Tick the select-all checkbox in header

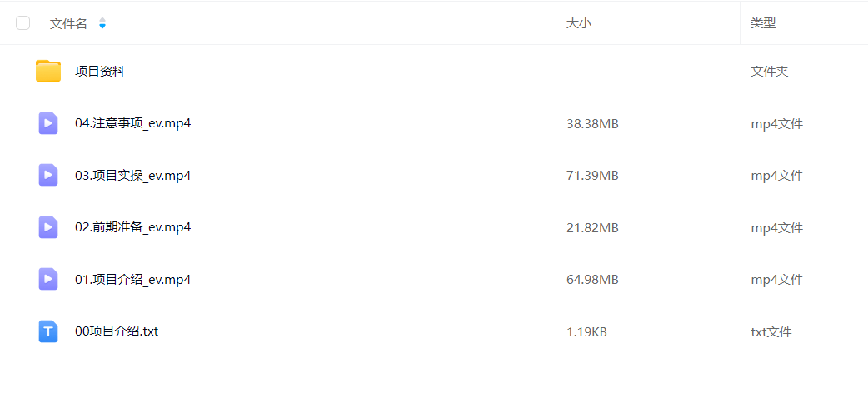[x=22, y=23]
